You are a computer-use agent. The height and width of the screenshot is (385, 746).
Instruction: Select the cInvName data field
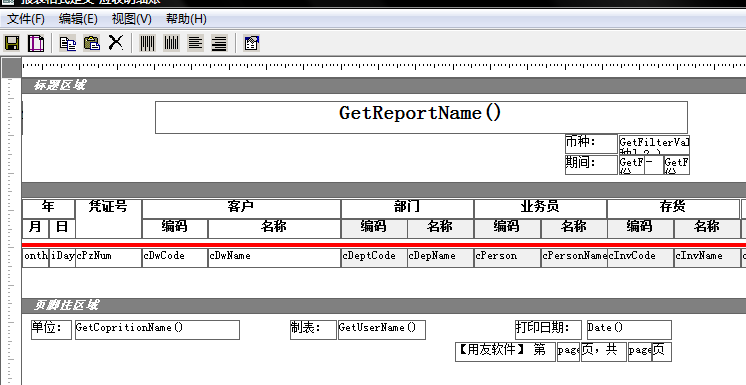(x=707, y=257)
